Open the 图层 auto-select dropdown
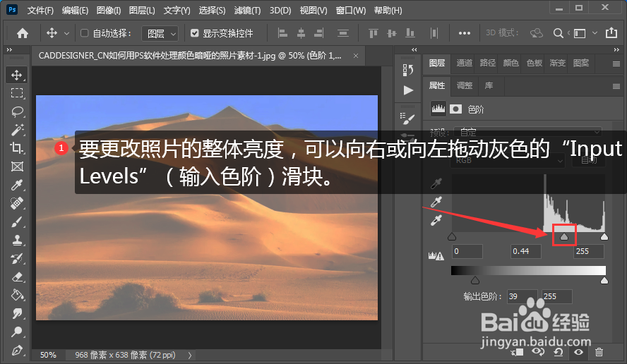The image size is (627, 364). [x=160, y=34]
